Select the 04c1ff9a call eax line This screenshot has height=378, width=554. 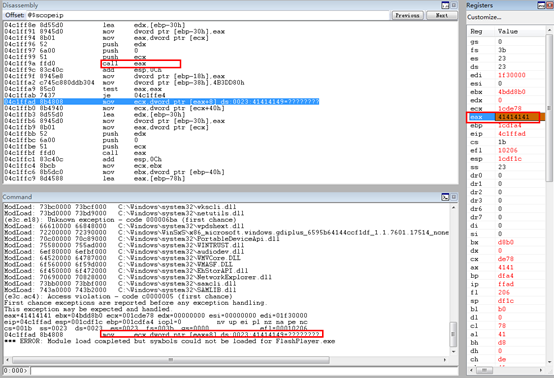tap(76, 64)
